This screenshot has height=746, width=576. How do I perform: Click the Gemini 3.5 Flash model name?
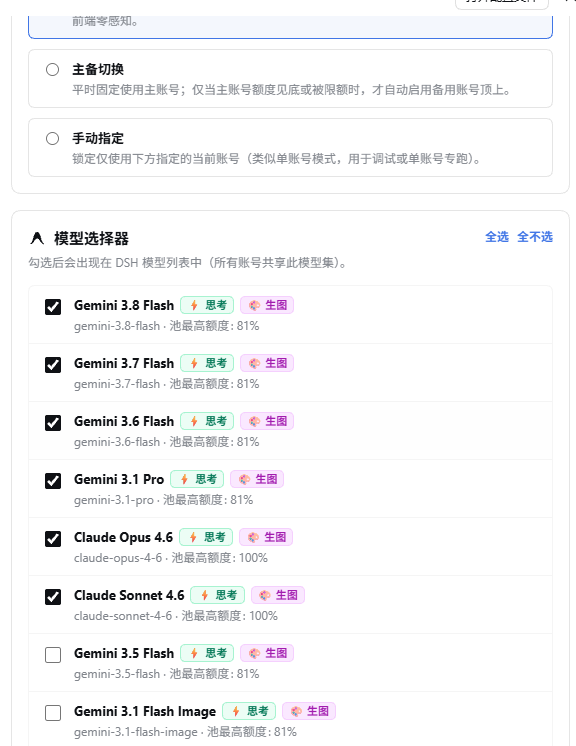124,654
